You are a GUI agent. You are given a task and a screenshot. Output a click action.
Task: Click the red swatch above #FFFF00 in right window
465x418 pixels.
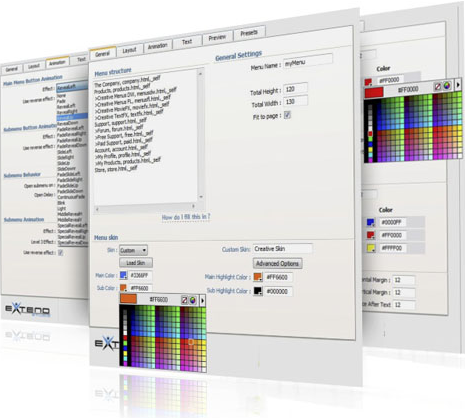point(371,235)
